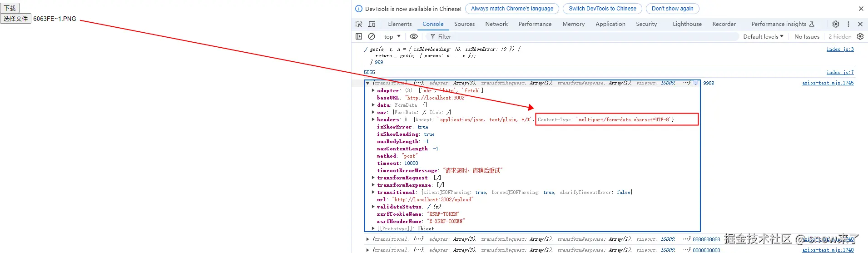Screen dimensions: 868x253
Task: Switch to the Elements tab
Action: (400, 24)
